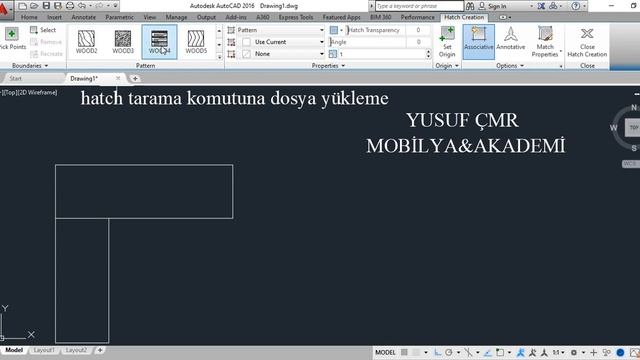
Task: Switch to the Start file tab
Action: pos(16,78)
